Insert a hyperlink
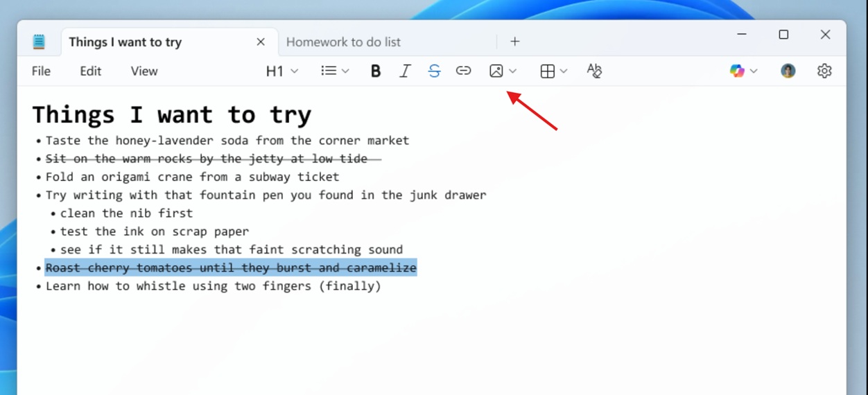The height and width of the screenshot is (395, 868). (x=463, y=71)
